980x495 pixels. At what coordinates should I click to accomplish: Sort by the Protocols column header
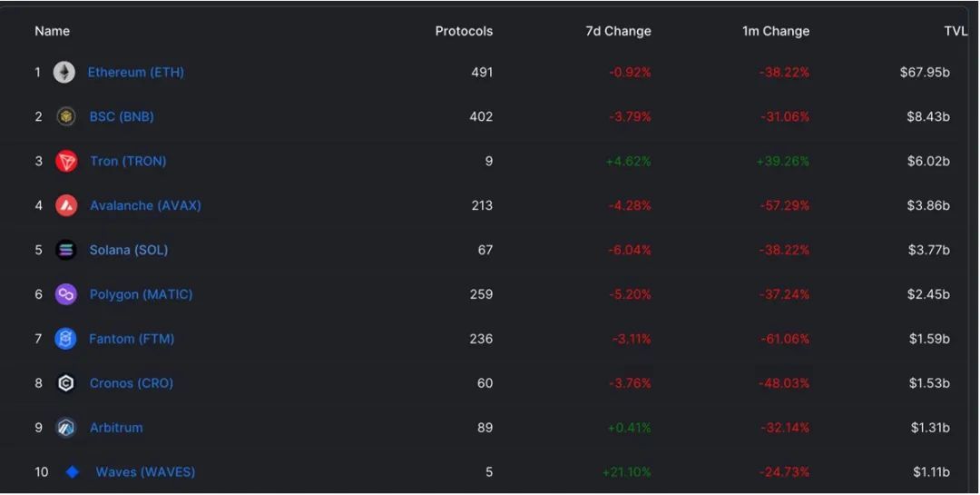point(464,31)
